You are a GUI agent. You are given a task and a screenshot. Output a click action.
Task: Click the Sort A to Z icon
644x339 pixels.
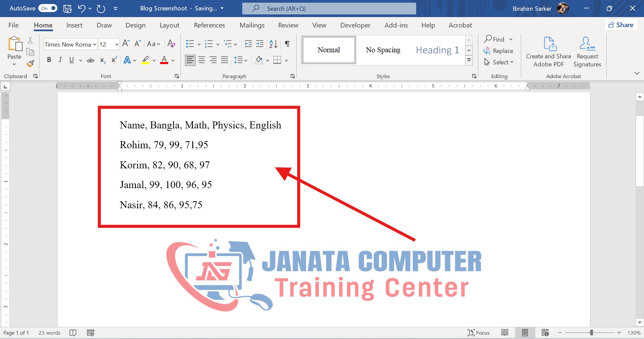click(x=273, y=44)
